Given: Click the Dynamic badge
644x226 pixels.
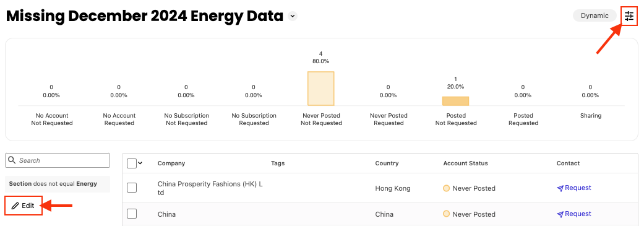Looking at the screenshot, I should pos(595,16).
